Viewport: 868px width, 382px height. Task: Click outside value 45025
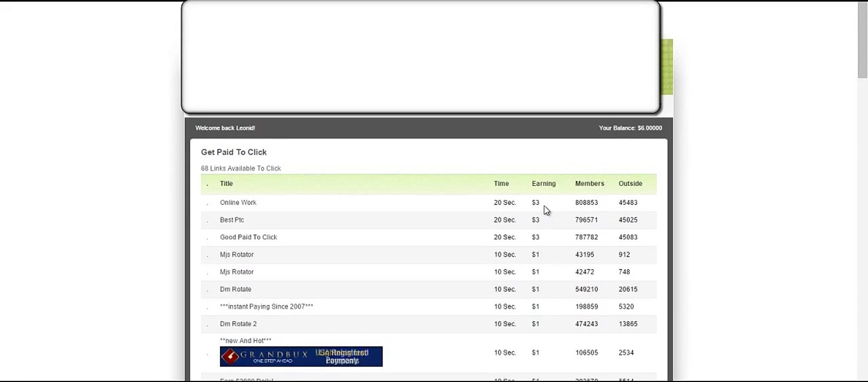(628, 220)
